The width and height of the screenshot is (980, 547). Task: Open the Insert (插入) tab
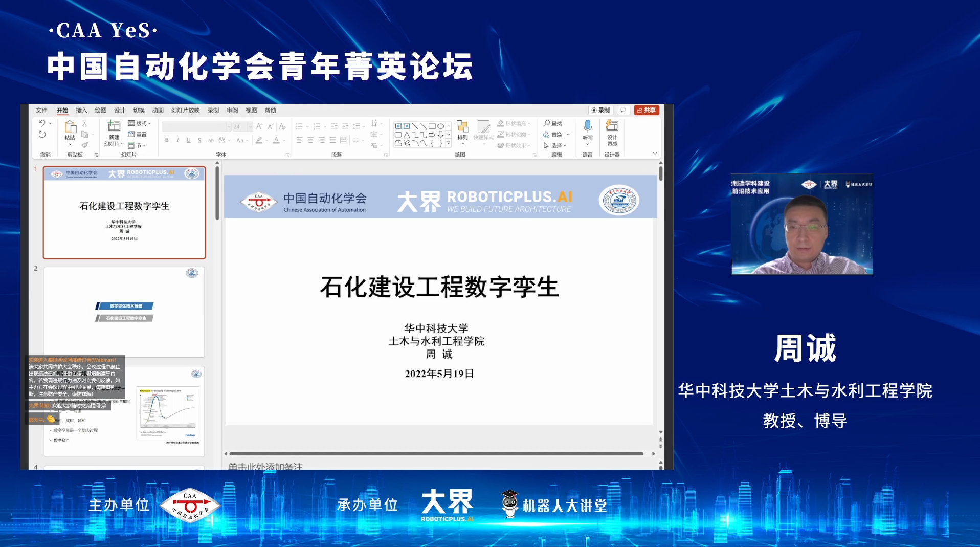pyautogui.click(x=81, y=110)
